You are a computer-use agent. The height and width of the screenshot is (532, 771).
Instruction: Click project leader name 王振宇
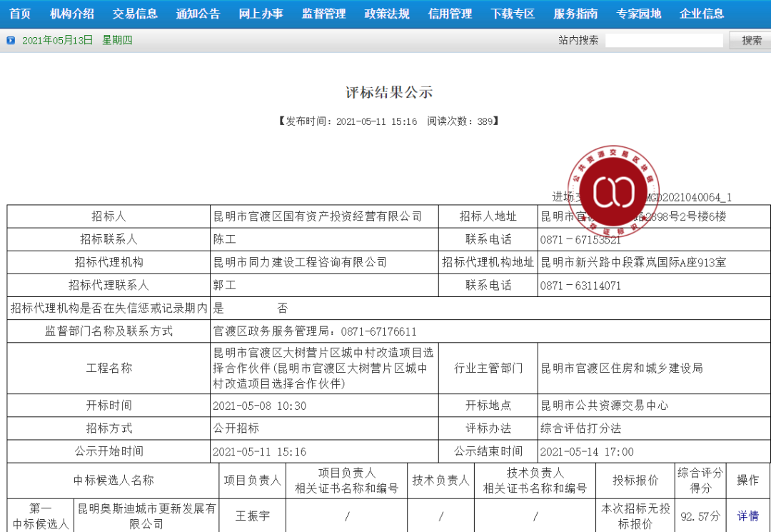click(252, 516)
